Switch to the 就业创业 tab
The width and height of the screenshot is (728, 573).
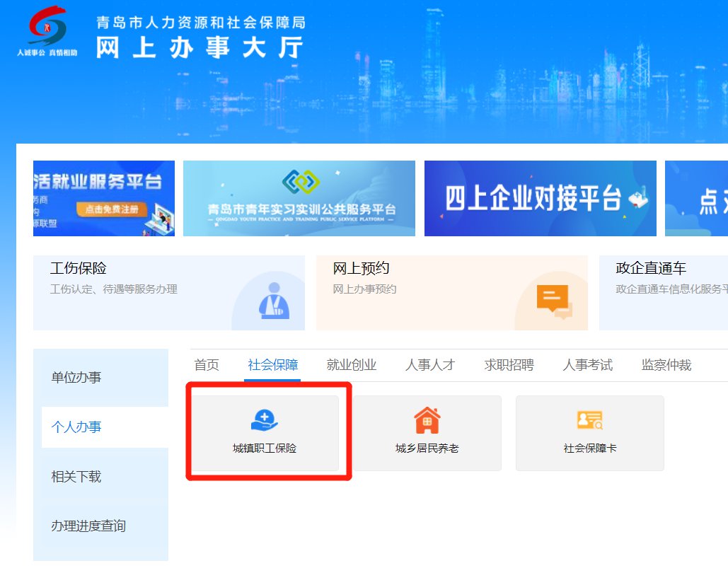[352, 365]
